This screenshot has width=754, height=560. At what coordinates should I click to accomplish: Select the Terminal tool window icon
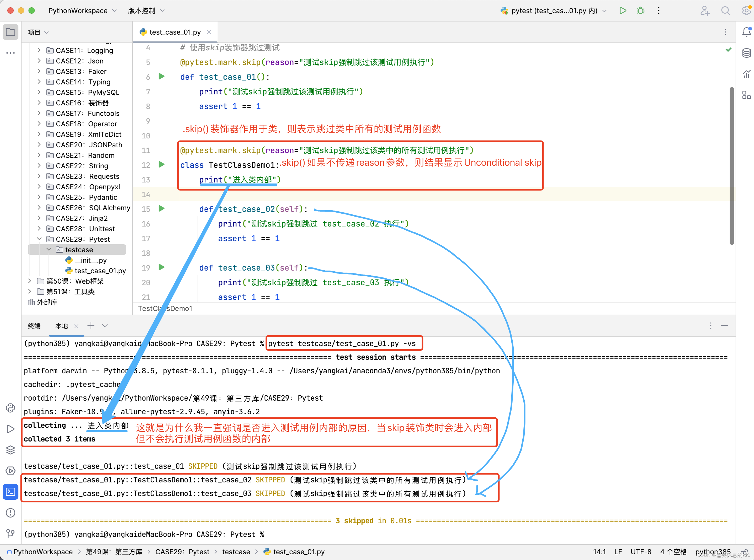click(10, 492)
